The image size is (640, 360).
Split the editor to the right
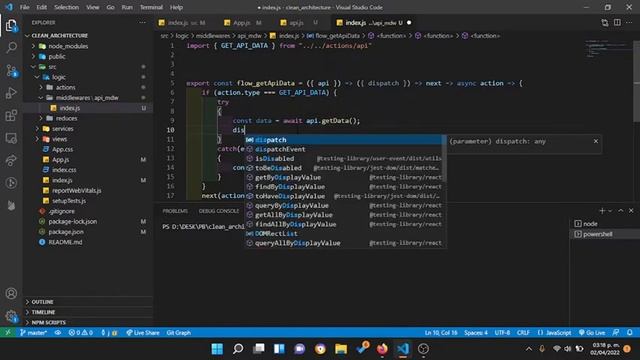[x=617, y=23]
